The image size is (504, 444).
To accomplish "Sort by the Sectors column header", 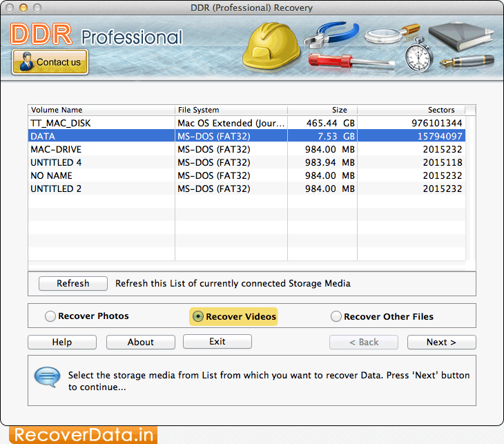I will tap(411, 110).
